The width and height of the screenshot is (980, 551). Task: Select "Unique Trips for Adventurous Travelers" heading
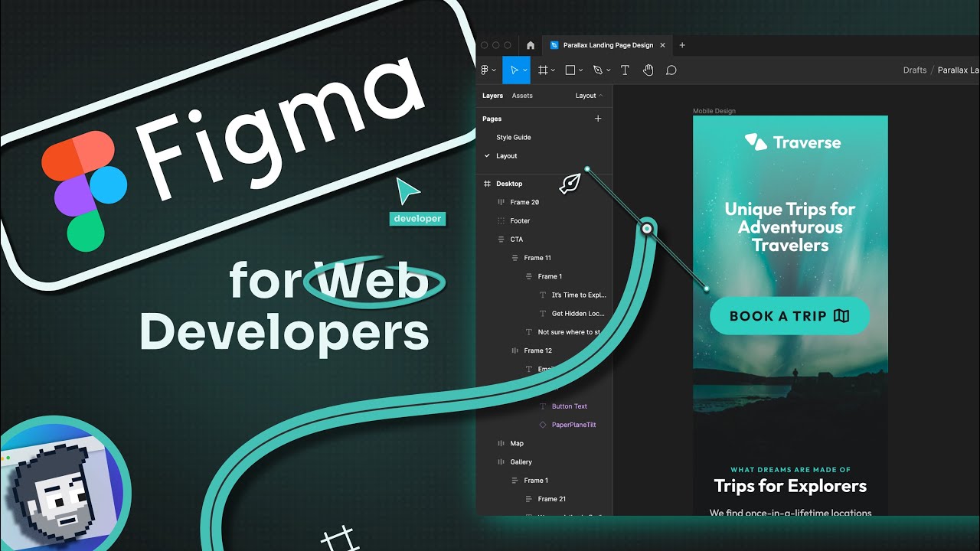tap(790, 227)
